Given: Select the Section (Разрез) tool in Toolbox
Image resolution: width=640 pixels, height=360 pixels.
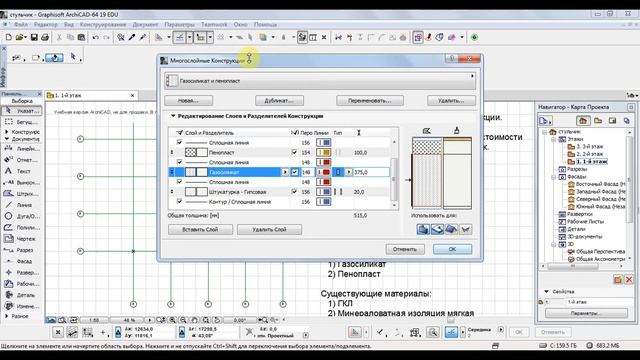Looking at the screenshot, I should tap(22, 250).
